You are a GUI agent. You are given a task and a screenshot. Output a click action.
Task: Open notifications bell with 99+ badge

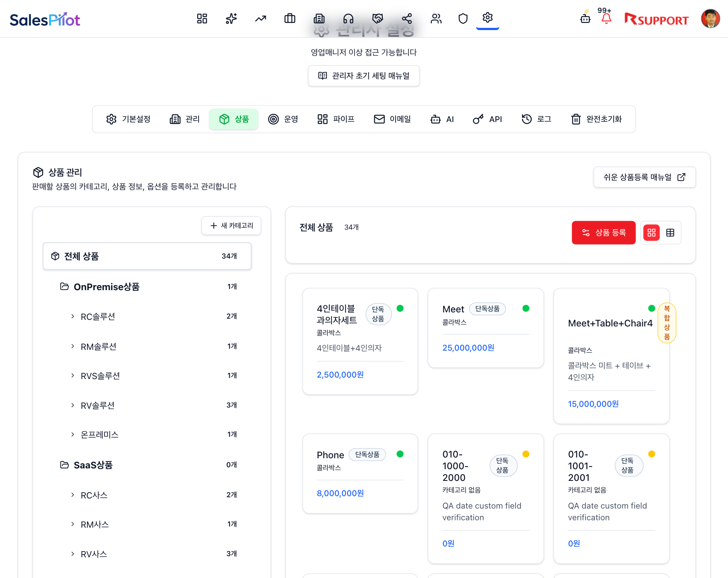click(x=606, y=18)
